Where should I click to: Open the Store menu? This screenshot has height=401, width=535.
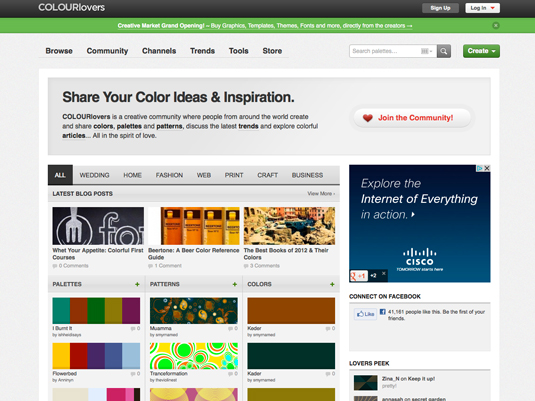(x=272, y=51)
